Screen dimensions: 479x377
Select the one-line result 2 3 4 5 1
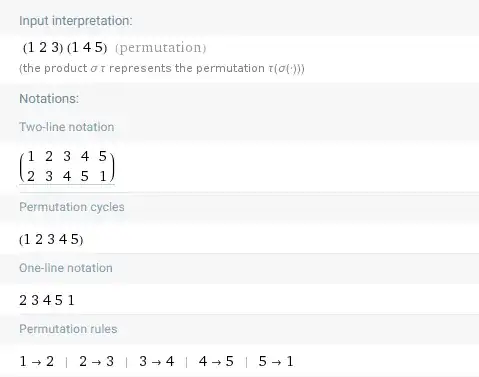47,300
